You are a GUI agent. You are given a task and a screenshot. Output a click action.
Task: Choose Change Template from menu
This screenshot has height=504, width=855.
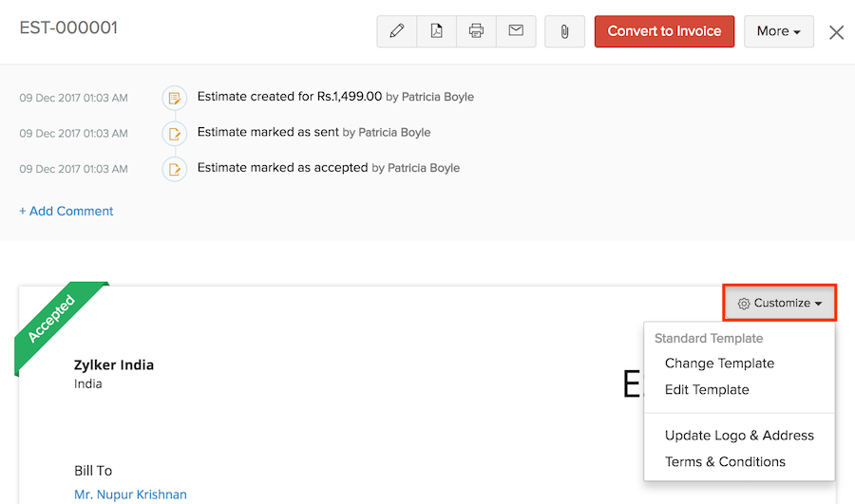(x=719, y=364)
